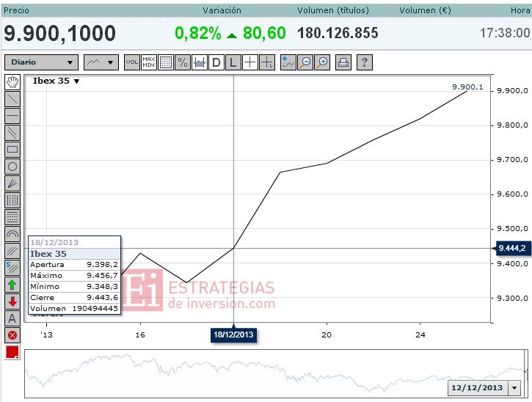Click the Cierre 9.443,6 tooltip row
Image resolution: width=532 pixels, height=402 pixels.
(74, 298)
